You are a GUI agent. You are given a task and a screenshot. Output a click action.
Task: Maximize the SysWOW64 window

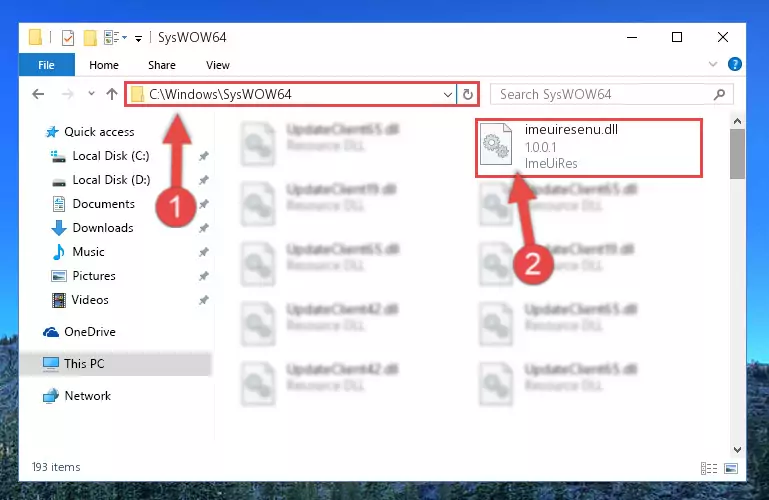(677, 37)
